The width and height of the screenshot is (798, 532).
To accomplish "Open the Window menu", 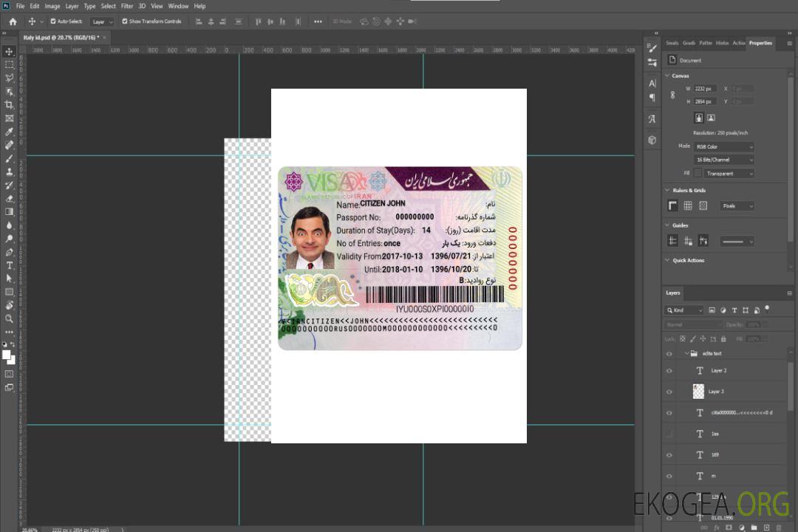I will [x=178, y=6].
